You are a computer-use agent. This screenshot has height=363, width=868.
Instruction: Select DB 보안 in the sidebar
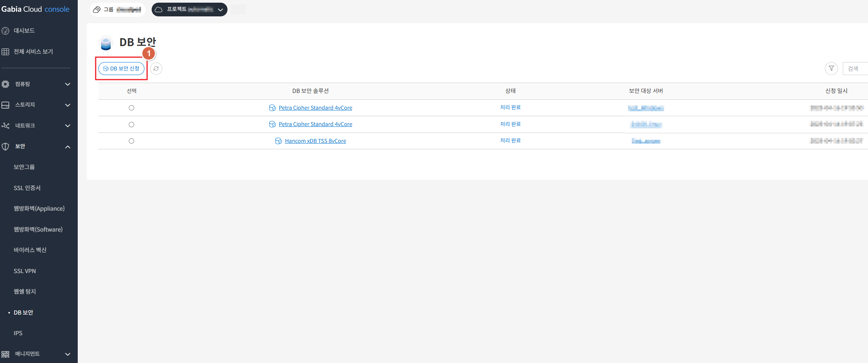tap(24, 312)
